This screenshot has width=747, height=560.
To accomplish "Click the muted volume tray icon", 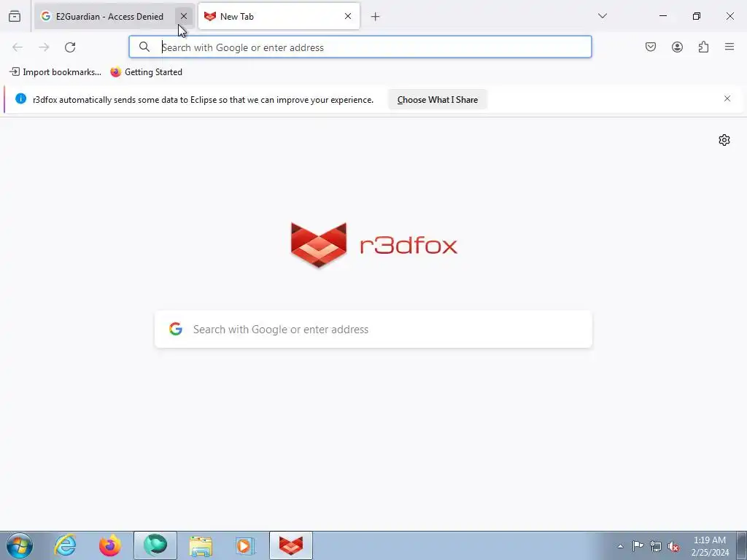I will tap(673, 546).
